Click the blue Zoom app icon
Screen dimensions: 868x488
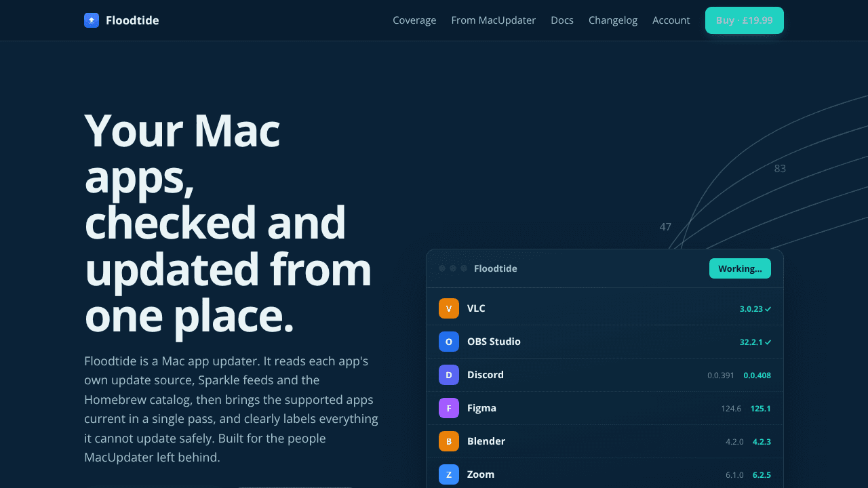[449, 474]
